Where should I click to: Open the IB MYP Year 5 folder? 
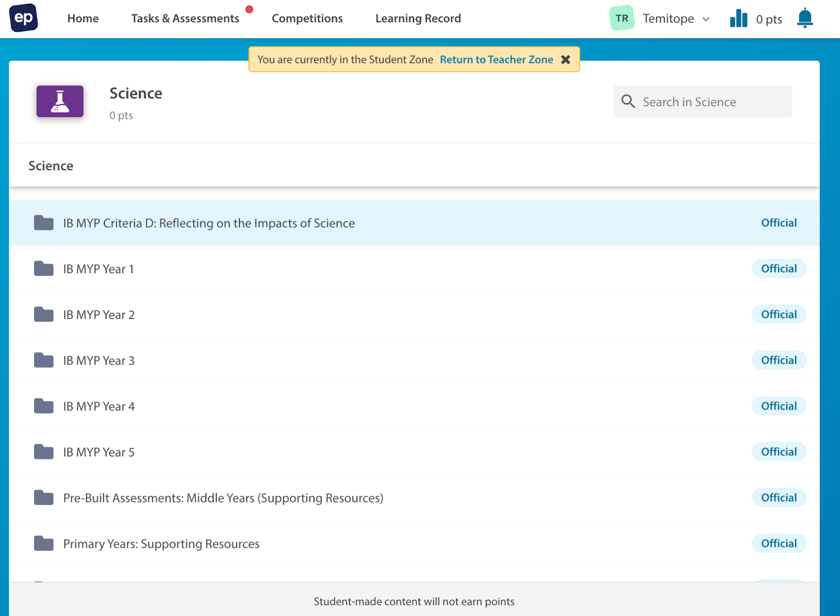coord(99,452)
